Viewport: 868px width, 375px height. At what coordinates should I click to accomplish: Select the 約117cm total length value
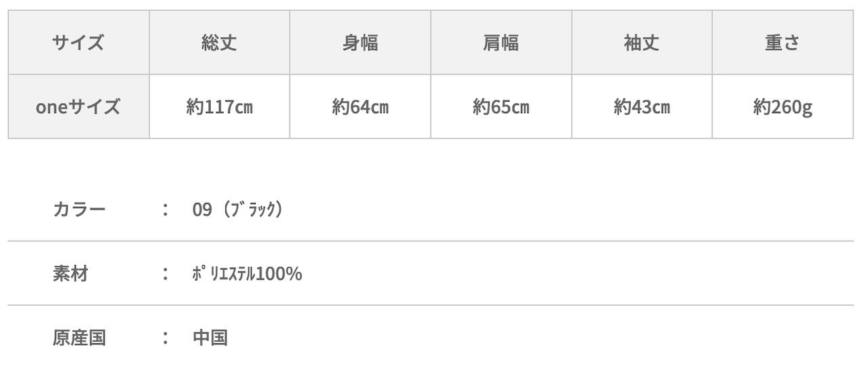(219, 107)
